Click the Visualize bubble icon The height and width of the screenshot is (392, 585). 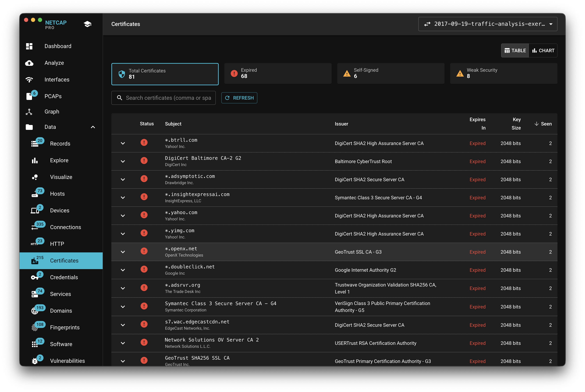click(35, 177)
